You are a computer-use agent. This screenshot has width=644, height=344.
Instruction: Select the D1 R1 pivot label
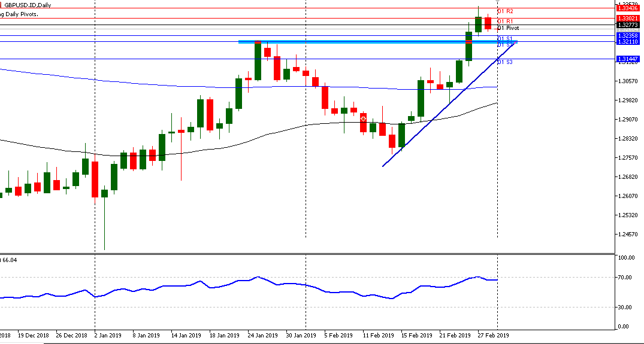click(505, 22)
